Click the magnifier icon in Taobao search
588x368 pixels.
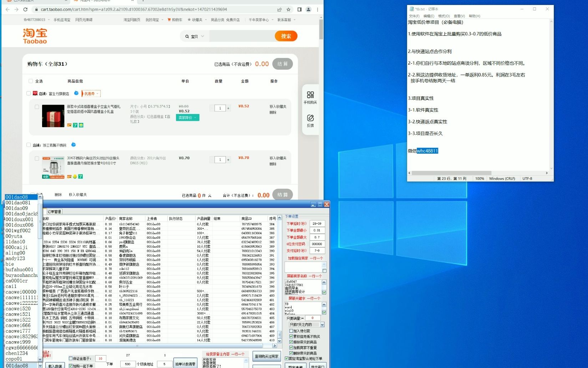[187, 36]
